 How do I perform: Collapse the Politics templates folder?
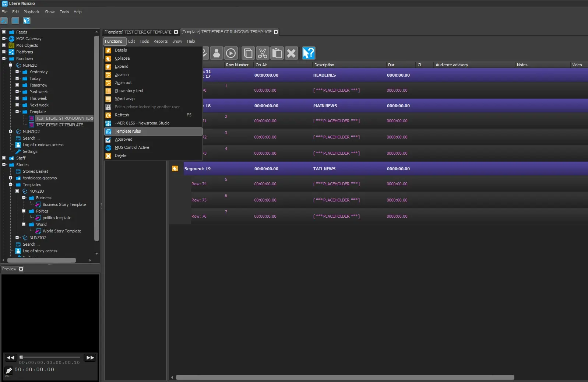click(x=24, y=211)
